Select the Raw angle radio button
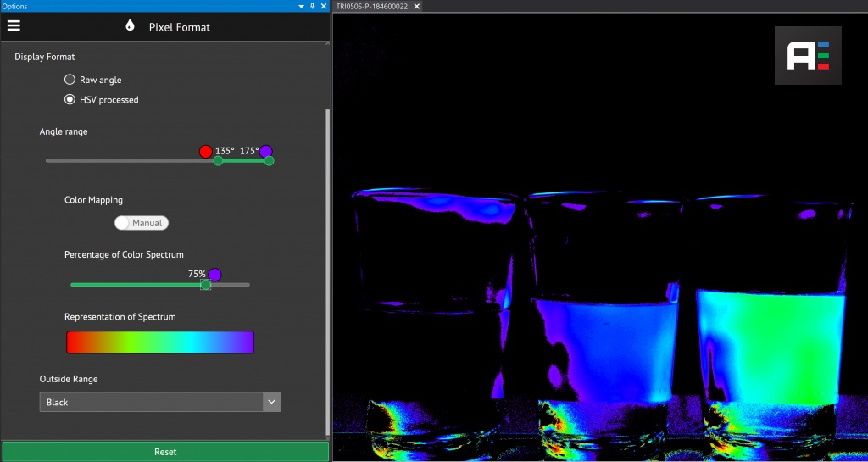Image resolution: width=868 pixels, height=462 pixels. [70, 80]
